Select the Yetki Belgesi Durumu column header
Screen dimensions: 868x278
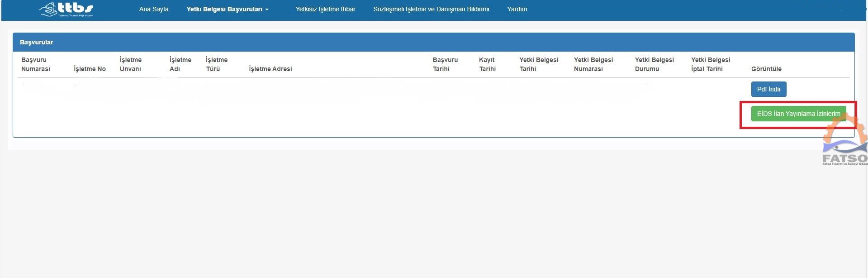(x=654, y=64)
